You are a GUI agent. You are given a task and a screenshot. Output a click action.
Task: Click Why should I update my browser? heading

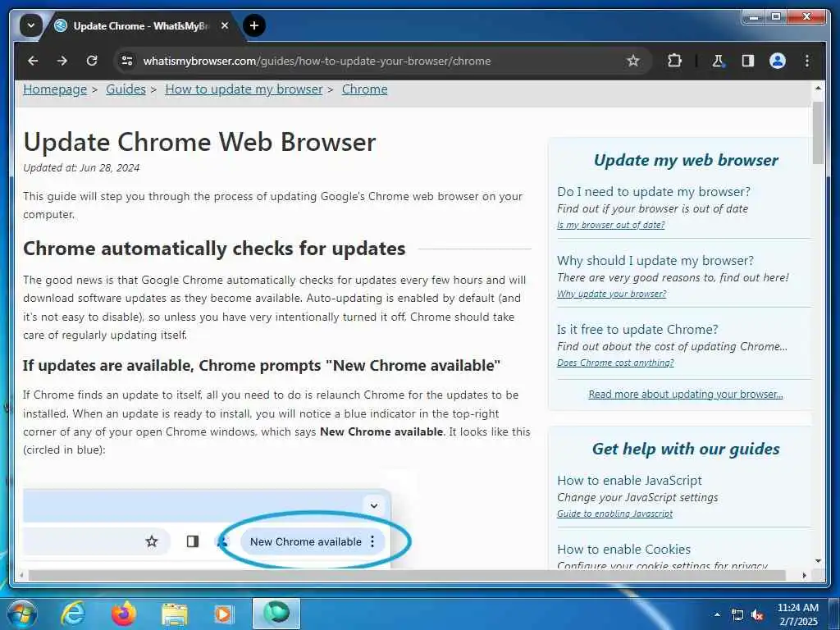(655, 260)
